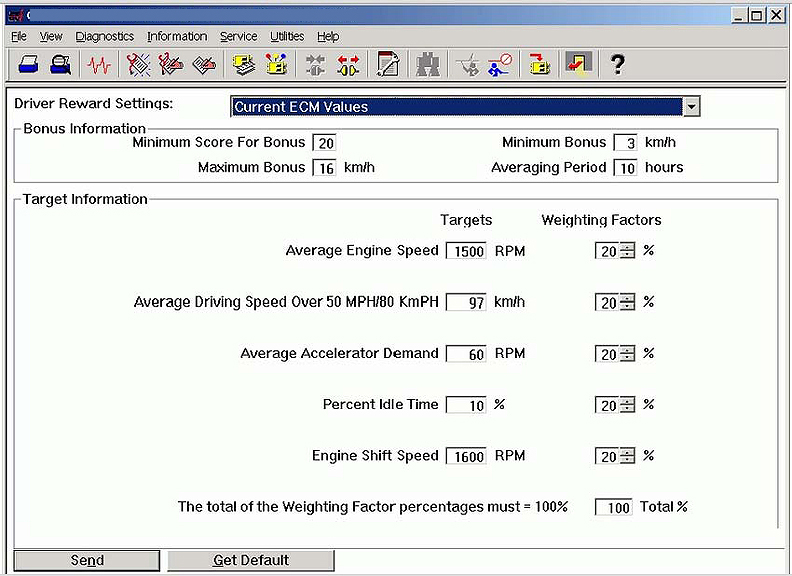The height and width of the screenshot is (576, 792).
Task: Click the toolbar icon left of question mark
Action: pyautogui.click(x=578, y=64)
